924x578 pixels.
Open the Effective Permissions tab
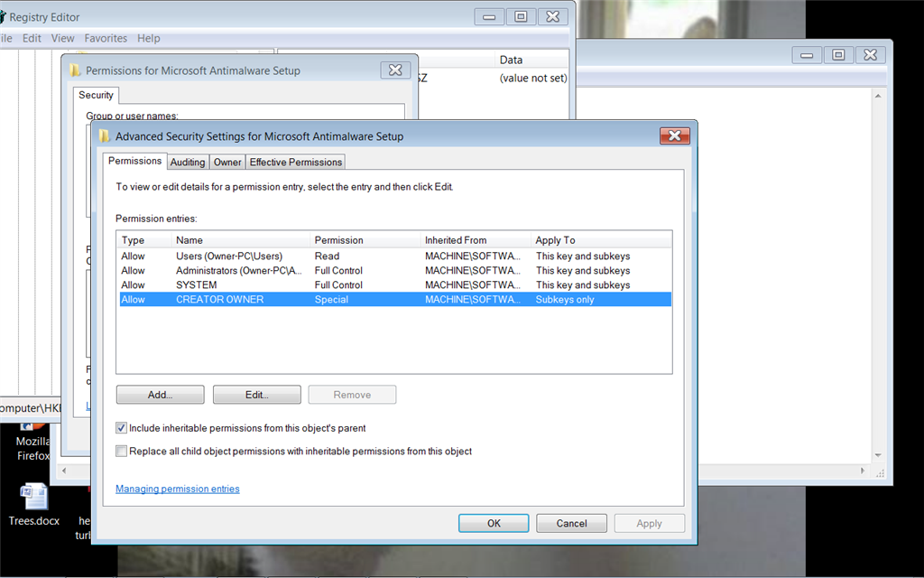(x=296, y=163)
